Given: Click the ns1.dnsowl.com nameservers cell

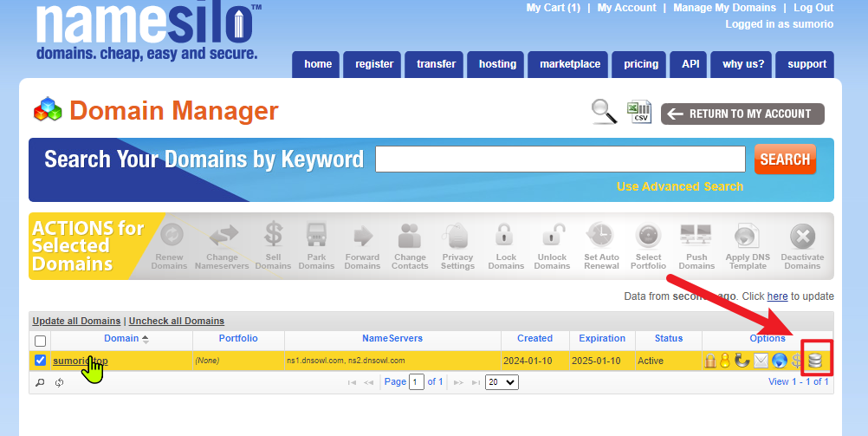Looking at the screenshot, I should (x=393, y=361).
